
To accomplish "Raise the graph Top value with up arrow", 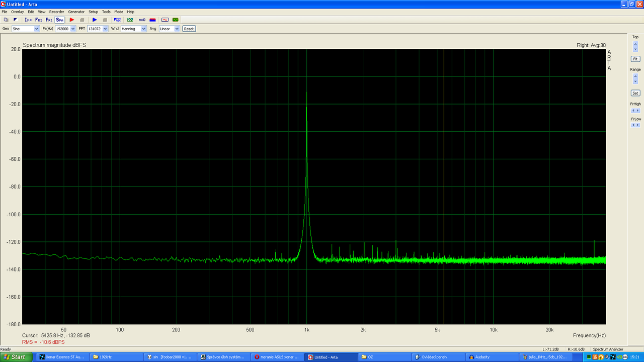I will (x=635, y=44).
